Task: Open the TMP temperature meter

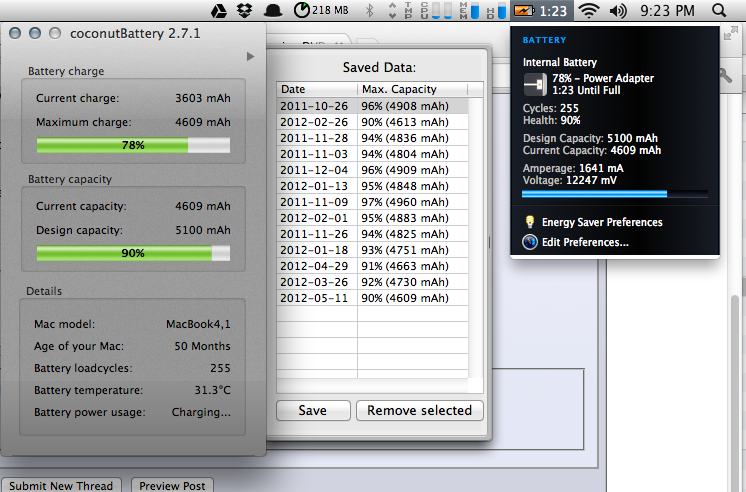Action: [408, 10]
